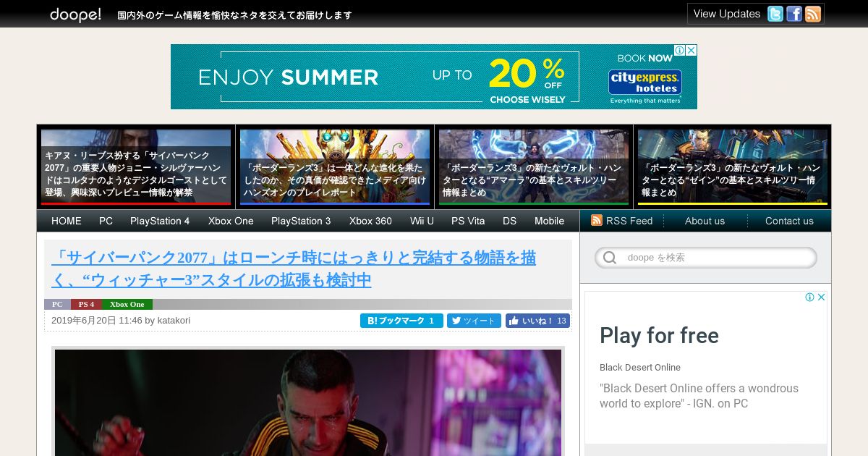This screenshot has width=868, height=456.
Task: Click the top banner ad info icon
Action: point(680,50)
